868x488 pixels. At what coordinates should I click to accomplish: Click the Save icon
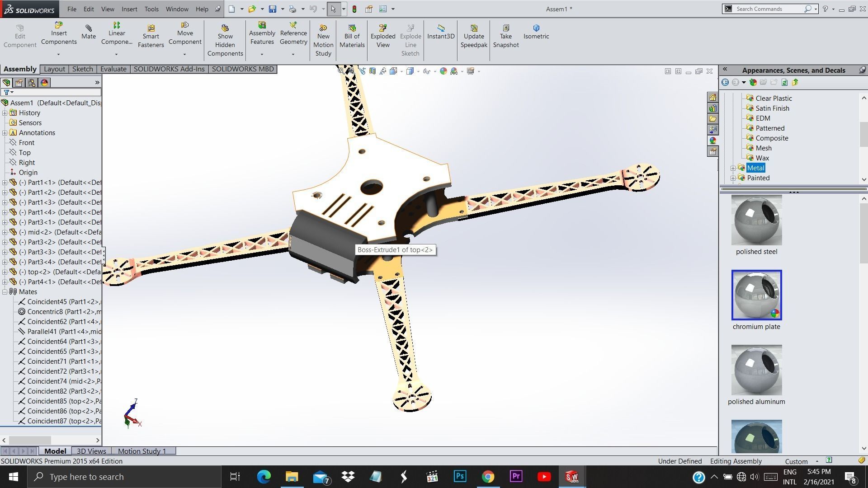coord(273,9)
